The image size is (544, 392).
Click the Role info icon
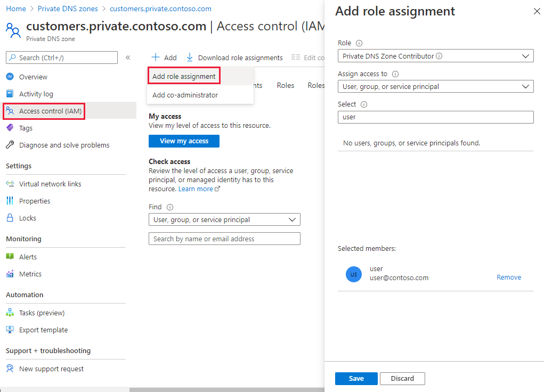pos(359,43)
